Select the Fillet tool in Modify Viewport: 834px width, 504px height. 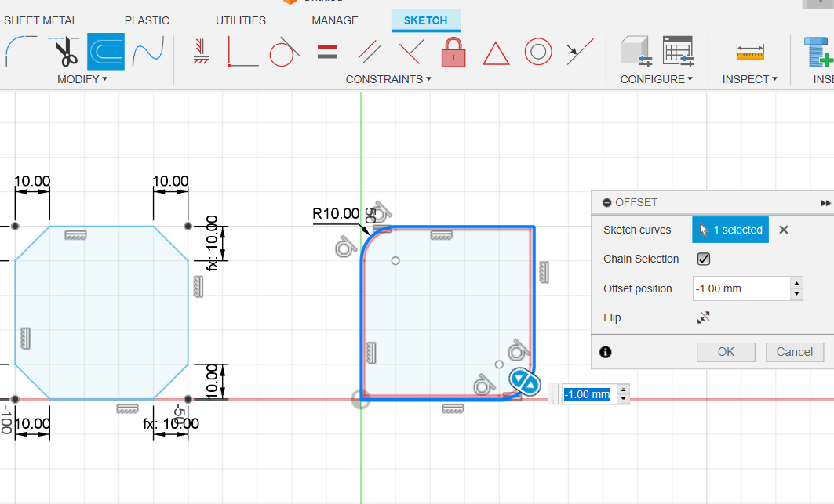tap(20, 52)
